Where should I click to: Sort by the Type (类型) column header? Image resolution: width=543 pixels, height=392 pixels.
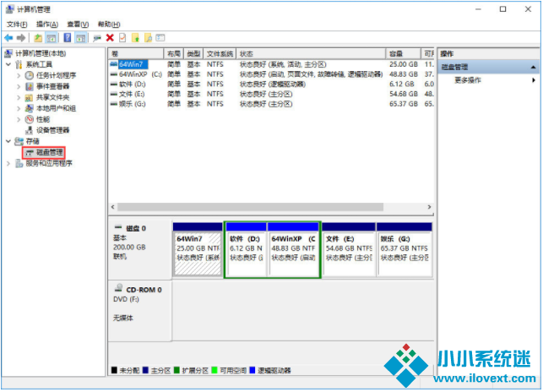pyautogui.click(x=193, y=54)
